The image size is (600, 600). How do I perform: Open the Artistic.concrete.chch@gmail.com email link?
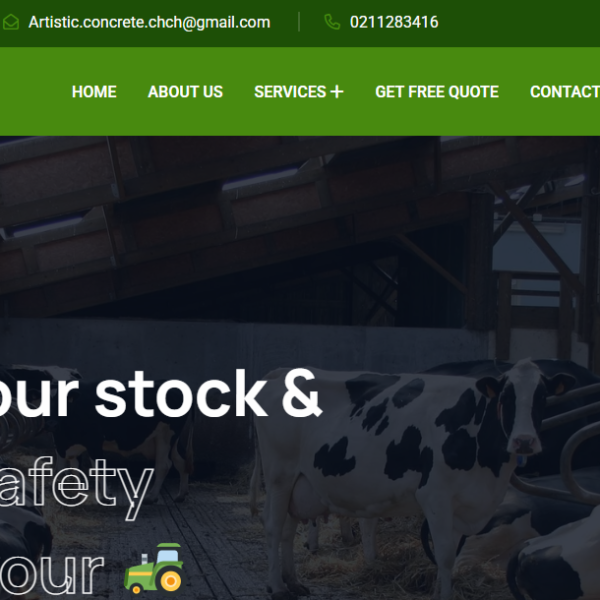click(x=149, y=22)
